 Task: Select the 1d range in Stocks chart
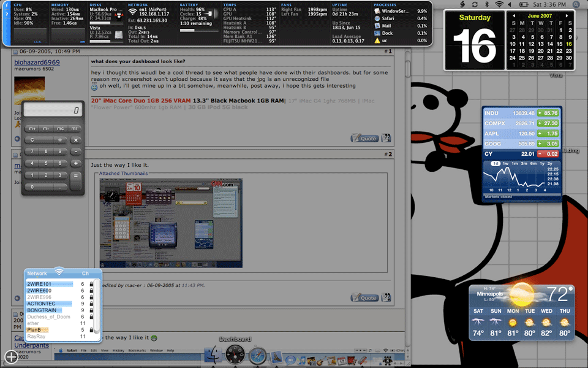(496, 163)
